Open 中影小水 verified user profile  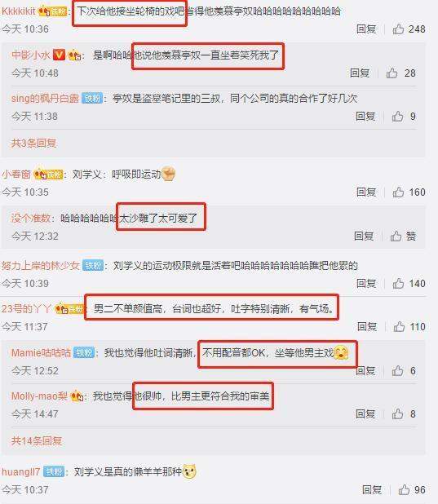pyautogui.click(x=30, y=55)
